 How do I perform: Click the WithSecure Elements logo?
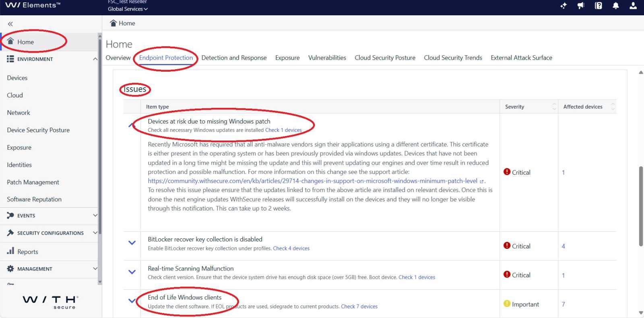point(33,5)
